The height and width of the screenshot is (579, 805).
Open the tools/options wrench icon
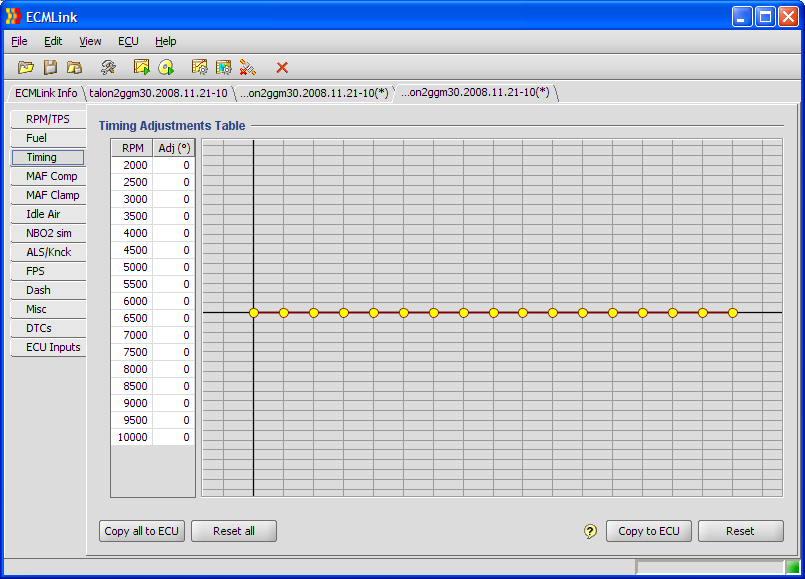(107, 67)
